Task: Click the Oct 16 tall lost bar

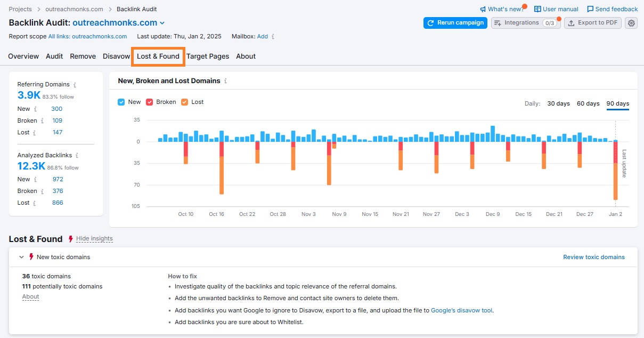Action: click(222, 175)
